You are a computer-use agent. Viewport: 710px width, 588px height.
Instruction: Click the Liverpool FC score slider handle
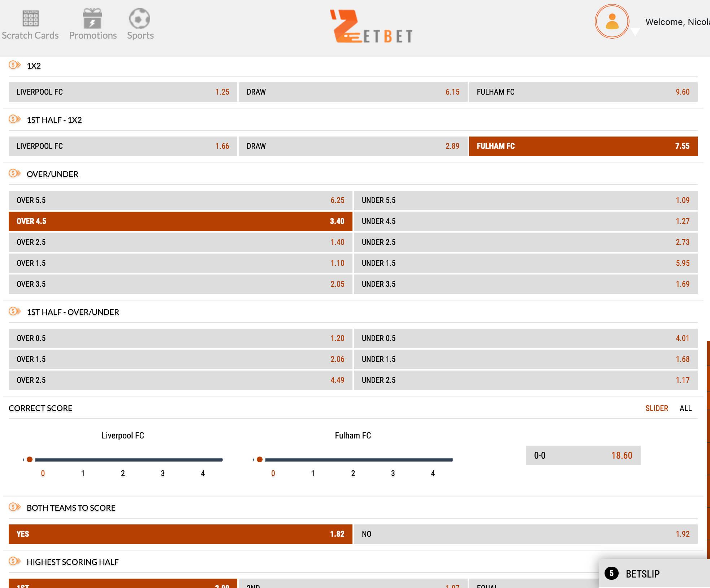coord(30,459)
